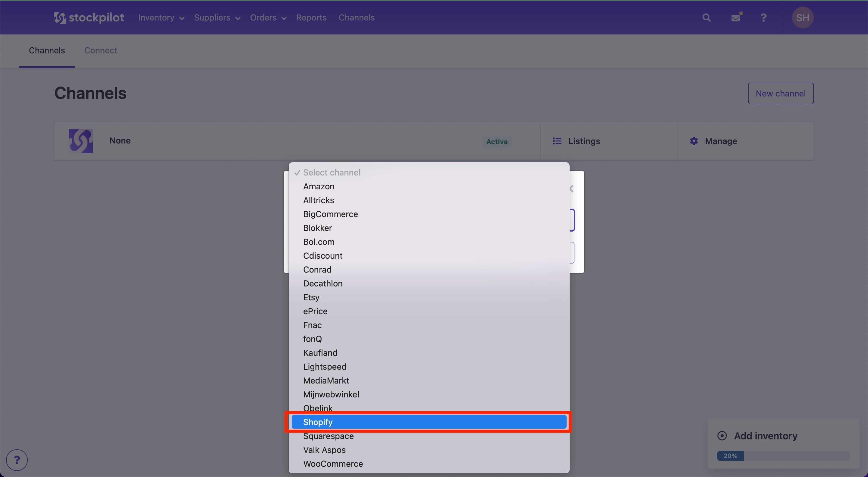This screenshot has height=477, width=868.
Task: Switch to the Channels tab
Action: [x=47, y=51]
